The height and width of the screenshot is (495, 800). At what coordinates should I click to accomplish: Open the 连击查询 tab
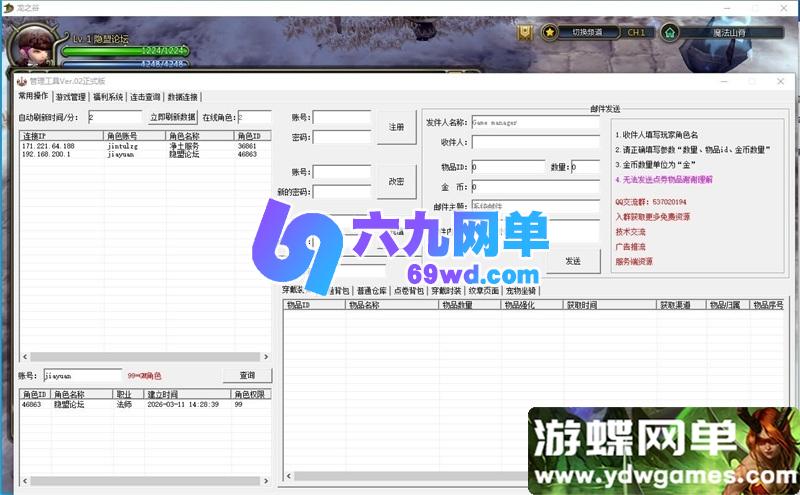tap(145, 97)
